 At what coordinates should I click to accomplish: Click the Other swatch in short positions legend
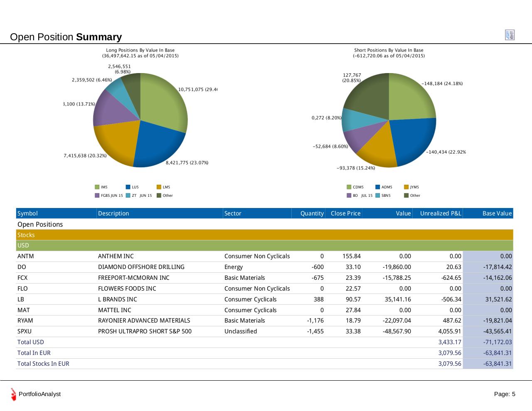[x=406, y=196]
